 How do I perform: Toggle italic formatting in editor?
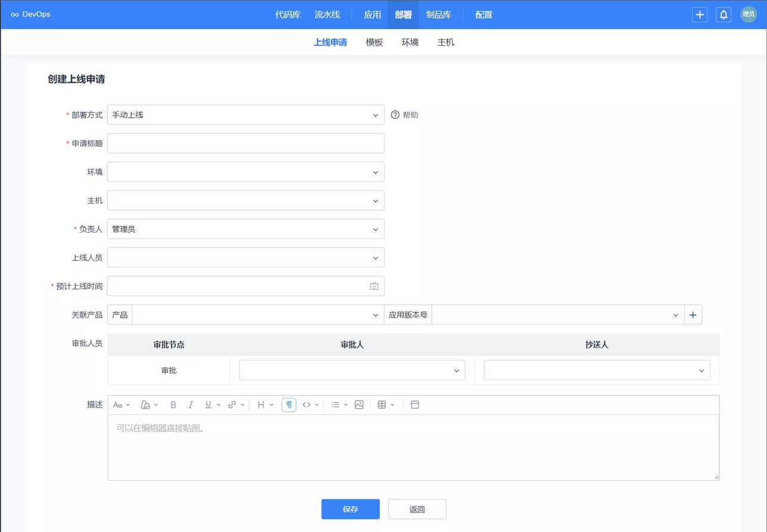click(191, 405)
